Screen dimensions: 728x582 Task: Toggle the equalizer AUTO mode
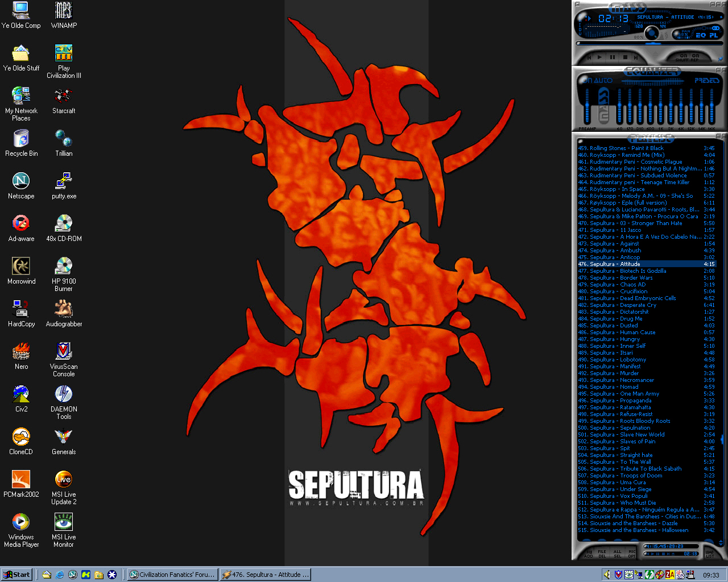click(603, 80)
